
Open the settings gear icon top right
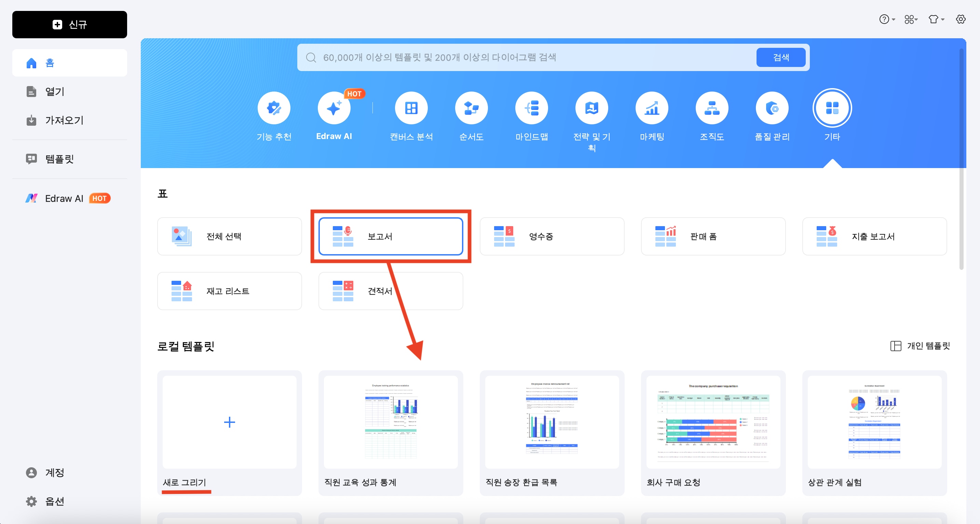click(961, 19)
